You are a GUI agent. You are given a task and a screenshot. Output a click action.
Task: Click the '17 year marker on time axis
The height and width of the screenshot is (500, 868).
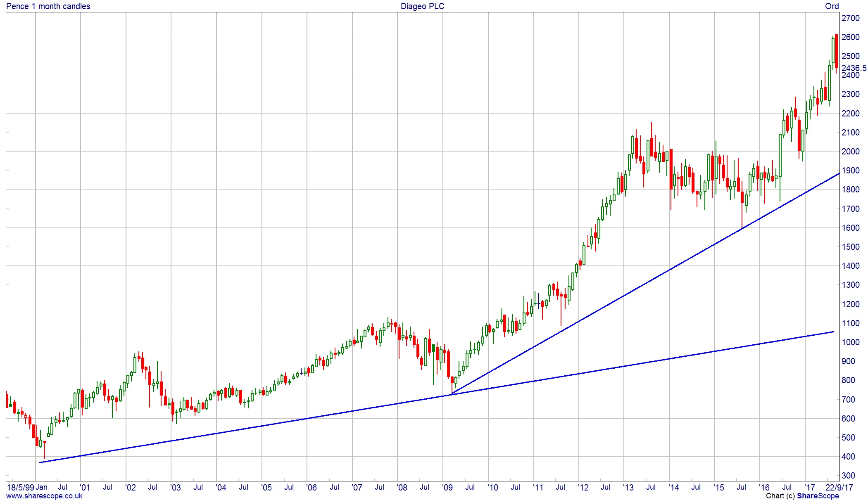tap(809, 488)
